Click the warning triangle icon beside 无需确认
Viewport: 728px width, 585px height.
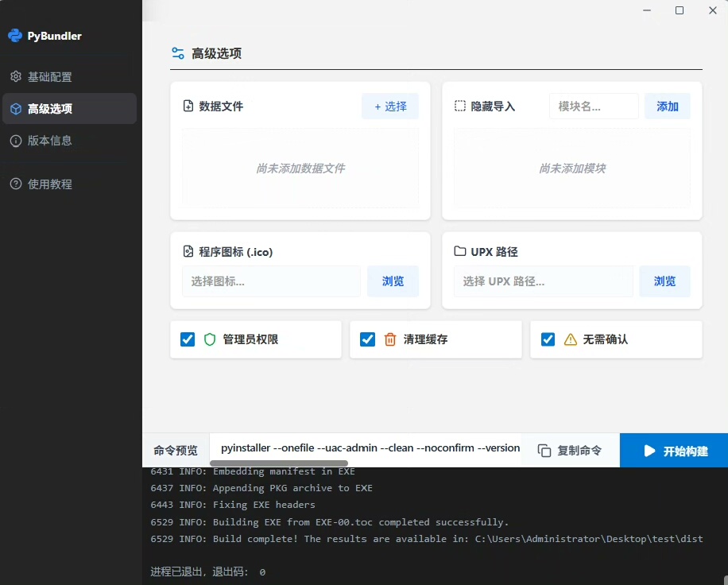570,339
